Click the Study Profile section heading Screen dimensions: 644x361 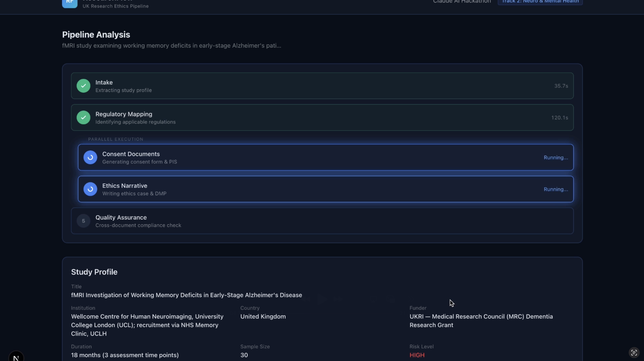coord(94,272)
